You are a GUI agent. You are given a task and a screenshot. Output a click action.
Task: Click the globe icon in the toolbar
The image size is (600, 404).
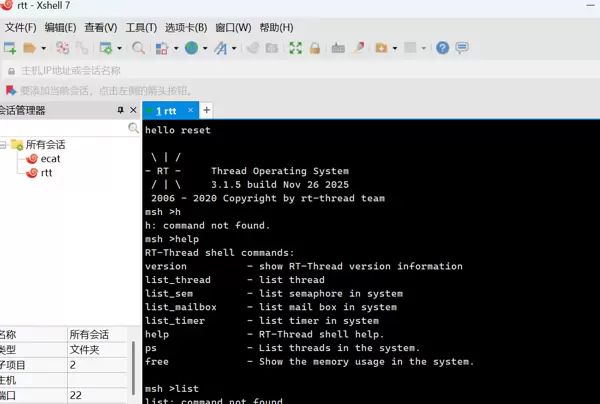[191, 48]
